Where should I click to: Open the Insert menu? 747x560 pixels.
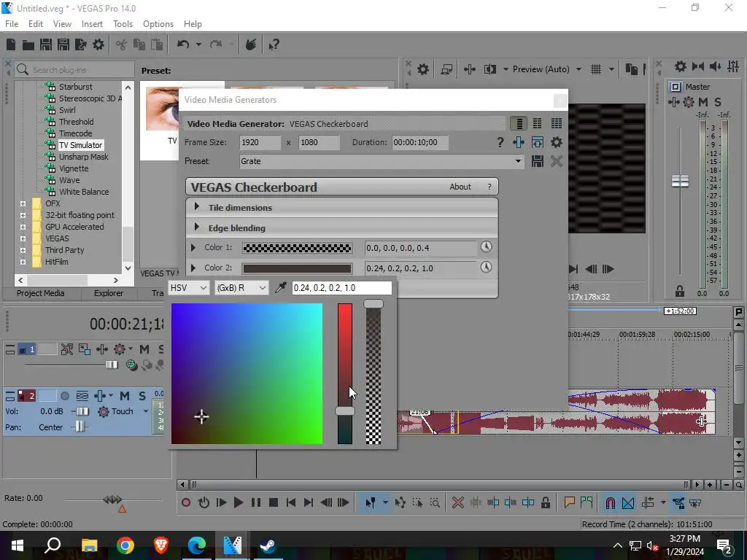[x=92, y=24]
